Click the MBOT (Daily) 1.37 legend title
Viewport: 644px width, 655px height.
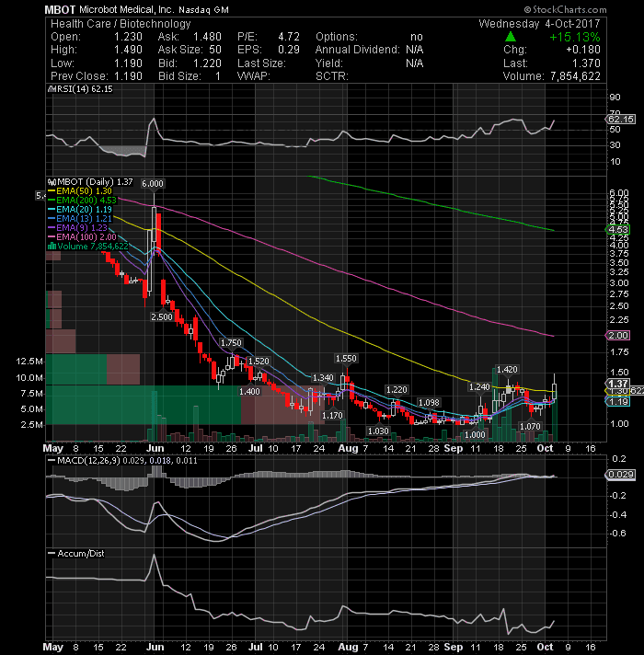95,182
